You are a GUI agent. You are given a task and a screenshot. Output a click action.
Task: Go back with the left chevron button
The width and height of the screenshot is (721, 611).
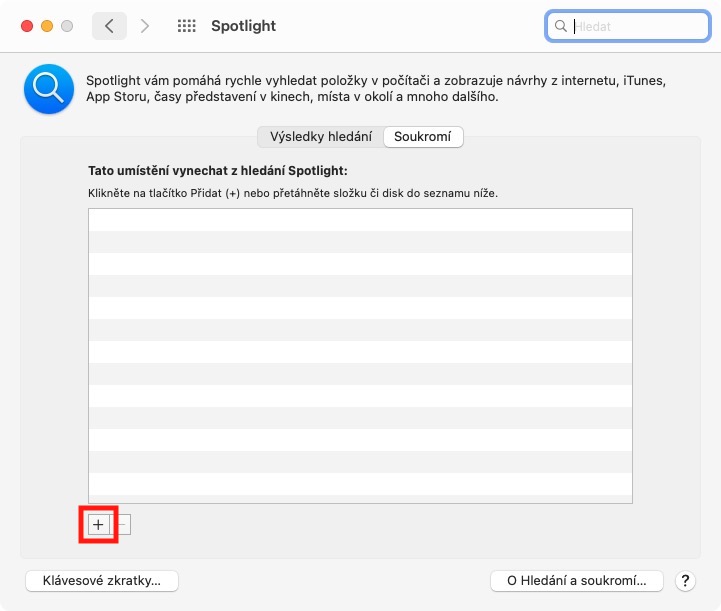click(109, 26)
